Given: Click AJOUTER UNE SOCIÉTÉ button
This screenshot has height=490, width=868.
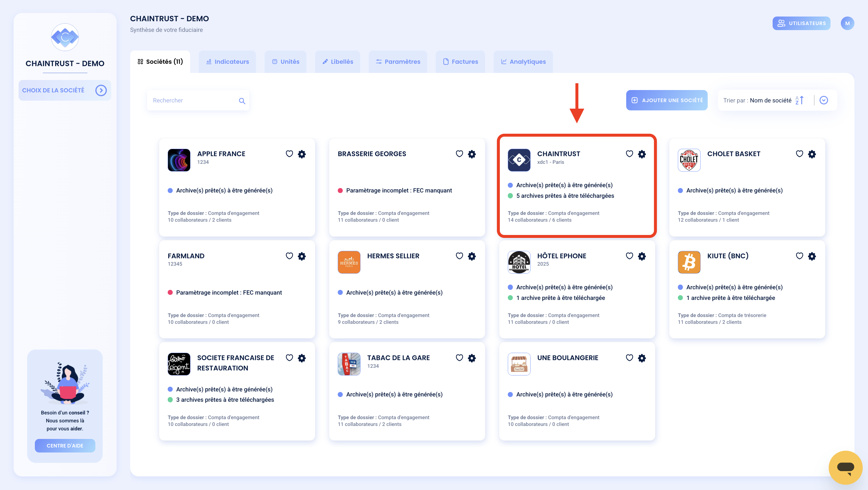Looking at the screenshot, I should pyautogui.click(x=667, y=100).
